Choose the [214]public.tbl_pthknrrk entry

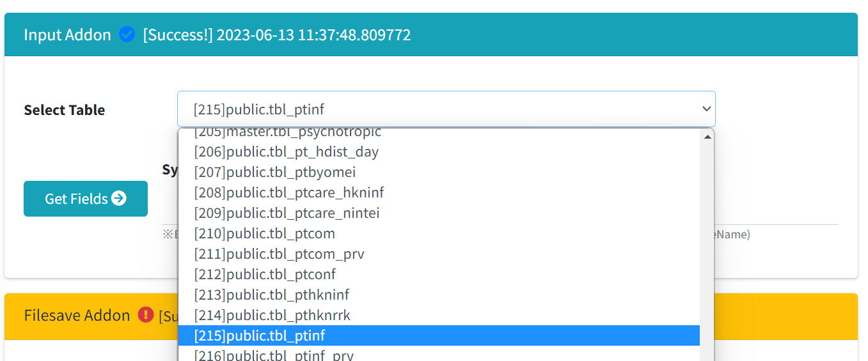coord(439,316)
